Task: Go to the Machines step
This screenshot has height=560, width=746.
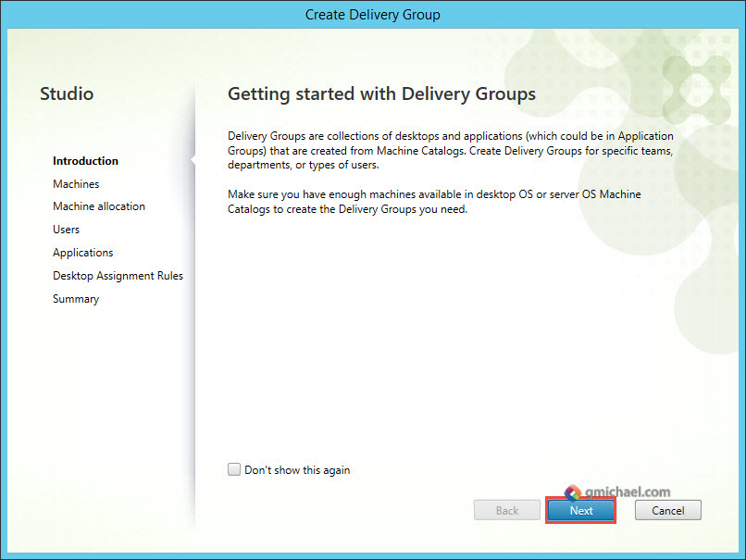Action: click(x=76, y=183)
